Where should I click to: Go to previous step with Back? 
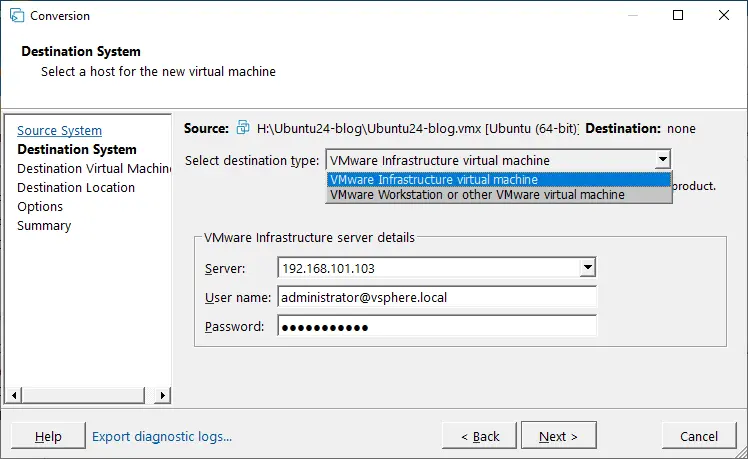(x=479, y=436)
